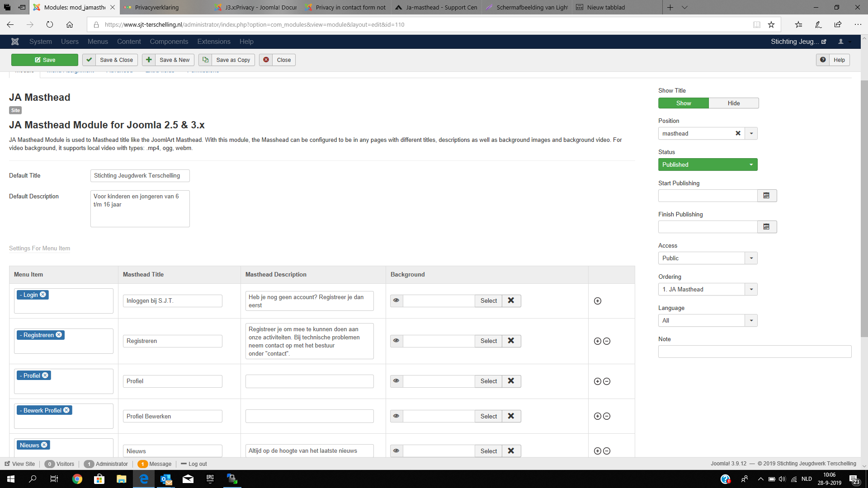Expand the Status Published dropdown
Viewport: 868px width, 488px height.
[x=708, y=164]
